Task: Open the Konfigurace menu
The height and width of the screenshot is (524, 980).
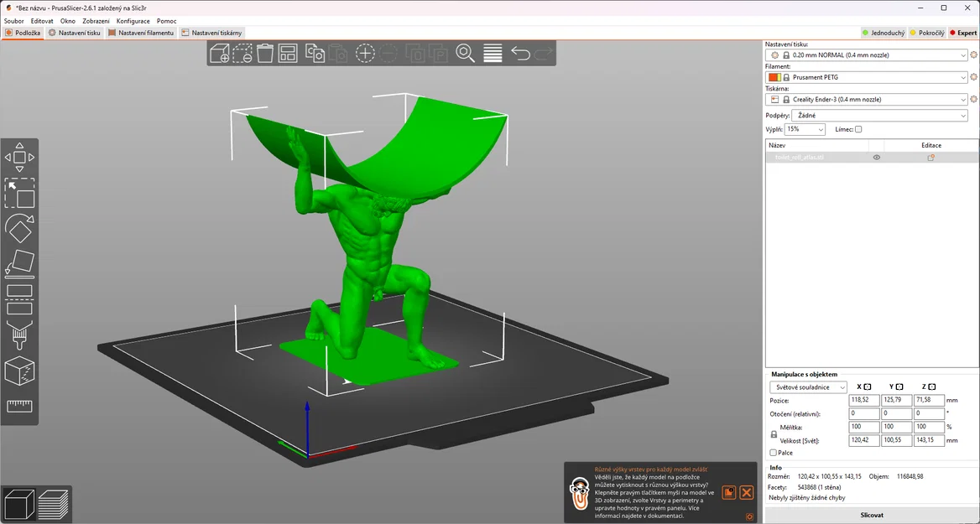Action: [133, 21]
